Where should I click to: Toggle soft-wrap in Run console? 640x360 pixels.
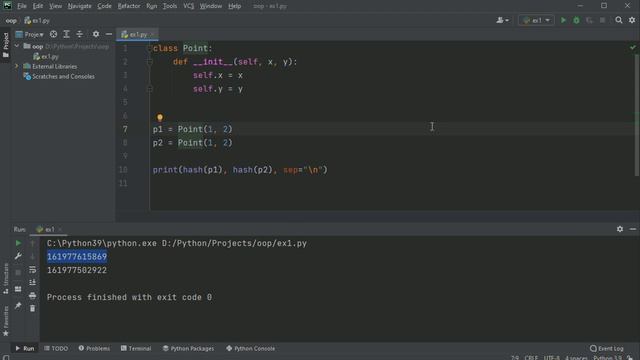point(33,269)
